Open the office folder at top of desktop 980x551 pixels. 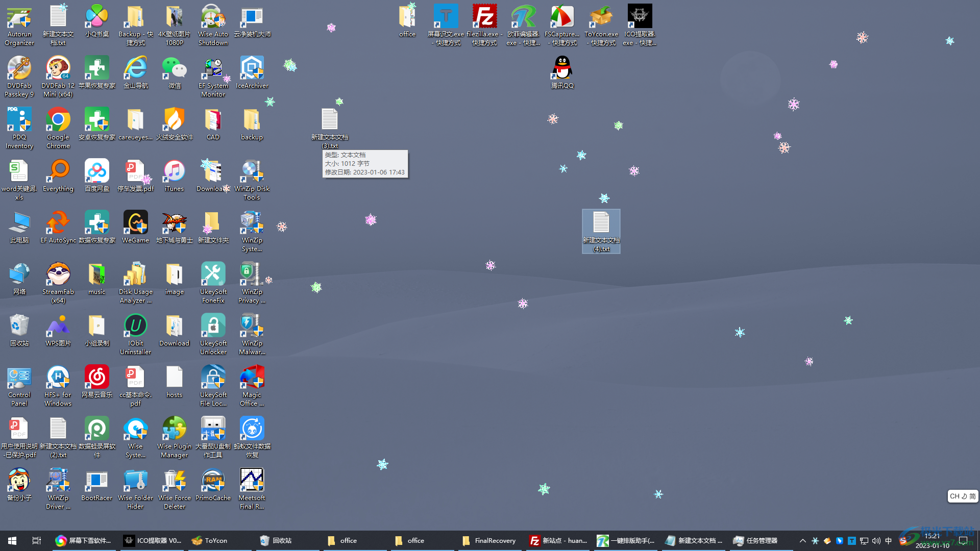coord(407,21)
